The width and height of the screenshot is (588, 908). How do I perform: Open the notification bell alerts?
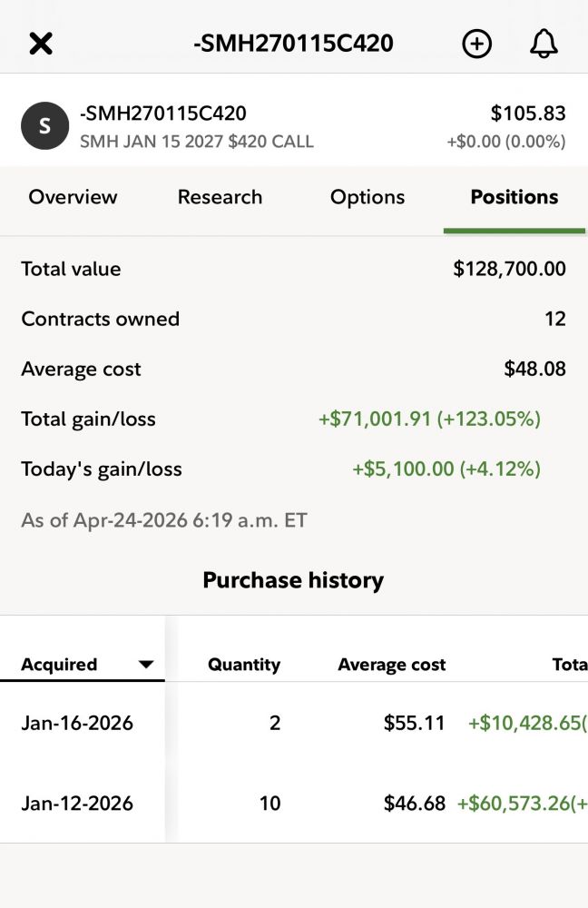[x=544, y=44]
